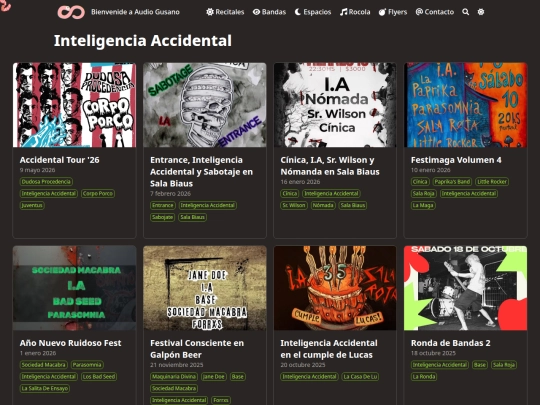Image resolution: width=540 pixels, height=405 pixels.
Task: Select the Nómada tag
Action: pyautogui.click(x=323, y=205)
